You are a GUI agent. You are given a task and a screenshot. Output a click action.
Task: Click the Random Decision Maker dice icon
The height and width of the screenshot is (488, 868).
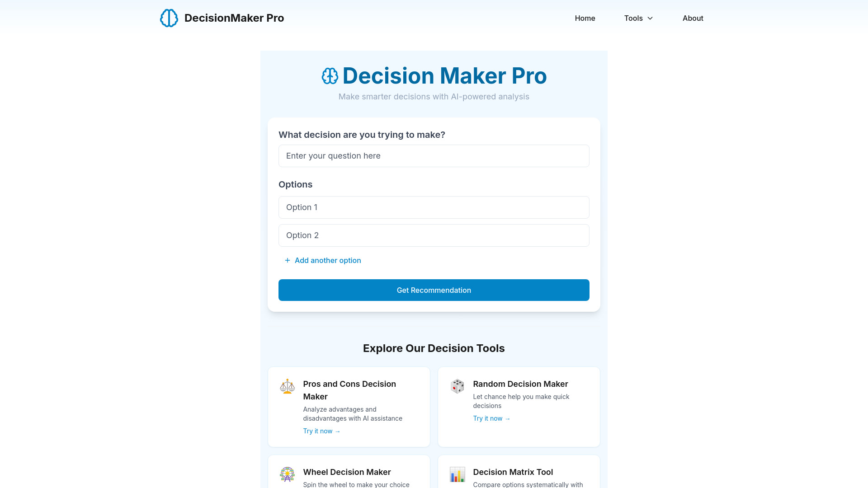[457, 386]
